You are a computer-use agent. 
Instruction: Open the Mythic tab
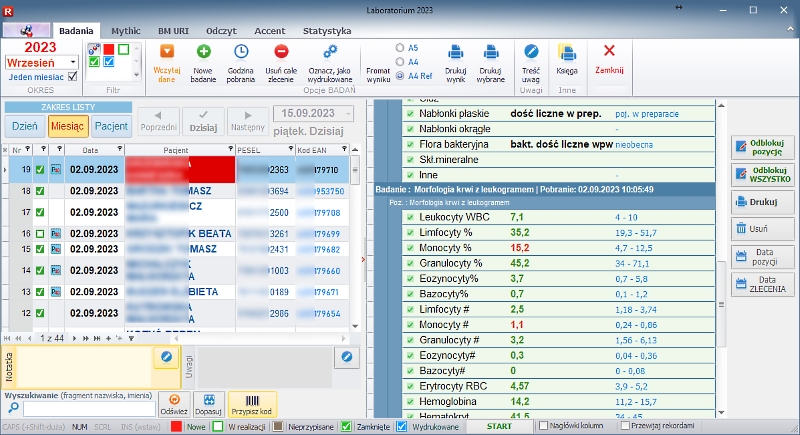point(125,31)
